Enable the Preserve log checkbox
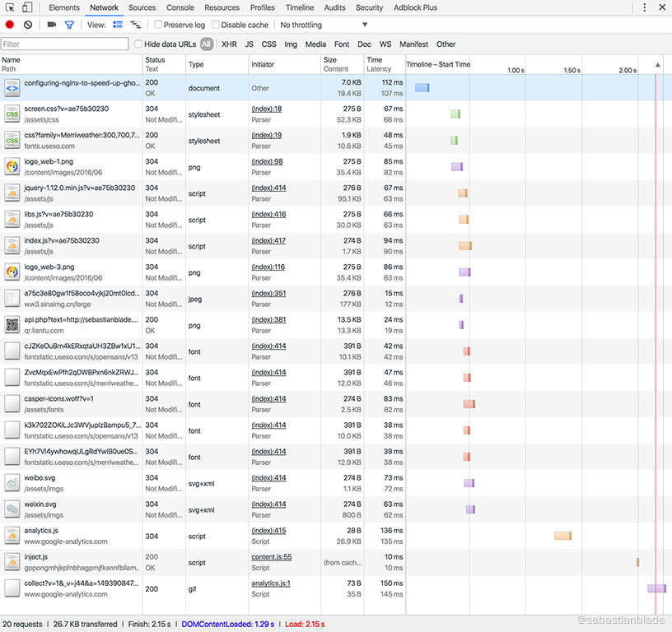672x632 pixels. point(158,25)
